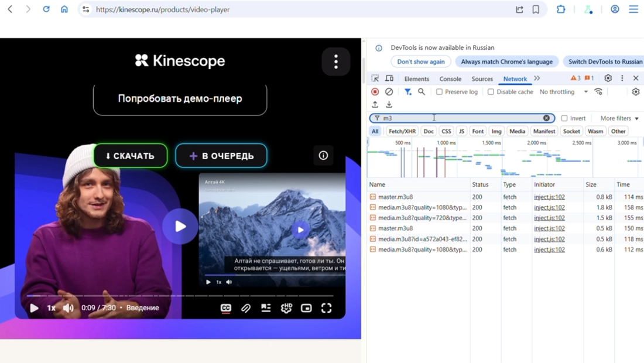Viewport: 644px width, 363px height.
Task: Play the Алтай 4K thumbnail video
Action: [x=300, y=230]
